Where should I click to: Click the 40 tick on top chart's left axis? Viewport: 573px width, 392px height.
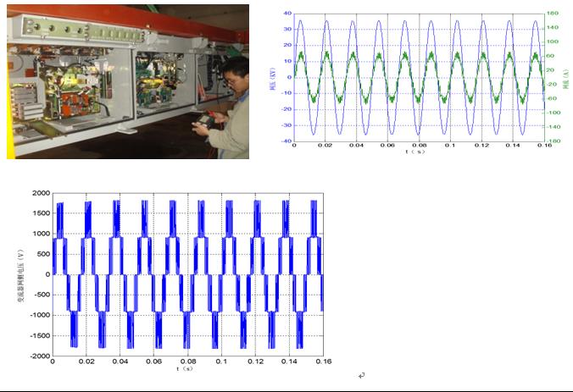287,14
